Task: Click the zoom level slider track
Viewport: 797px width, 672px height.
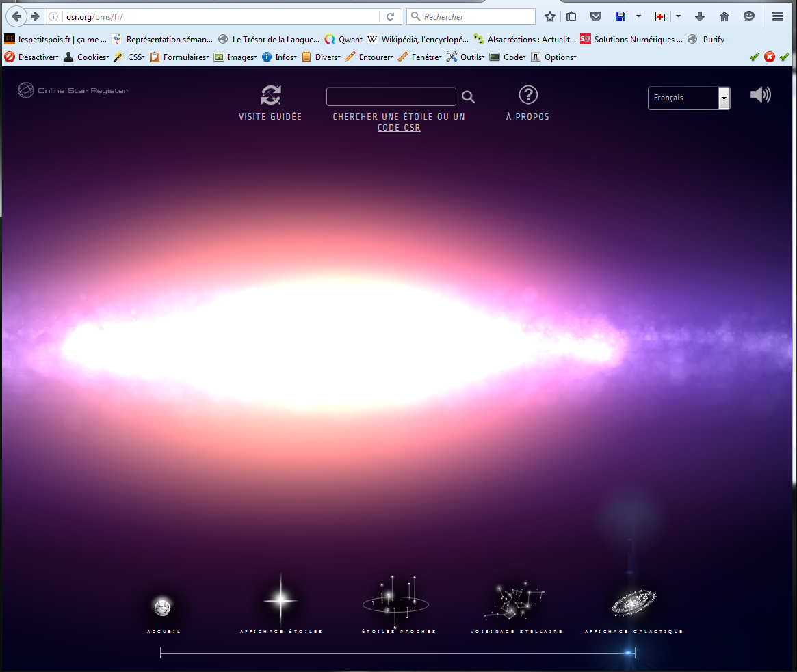Action: (397, 654)
